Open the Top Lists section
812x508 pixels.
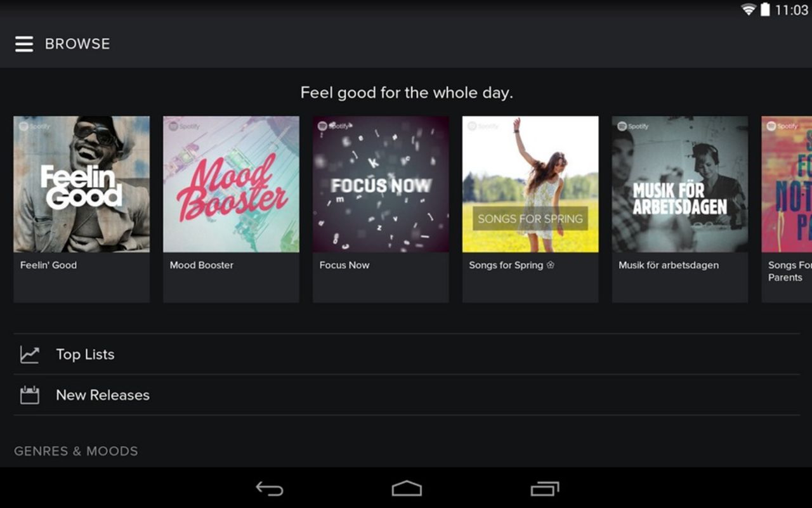click(x=85, y=355)
